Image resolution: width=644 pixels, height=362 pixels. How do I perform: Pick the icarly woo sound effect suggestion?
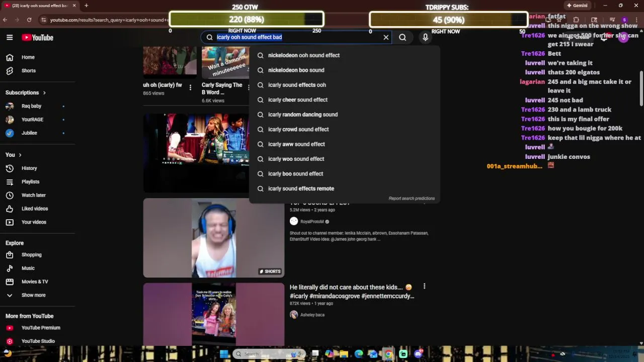[x=344, y=159]
